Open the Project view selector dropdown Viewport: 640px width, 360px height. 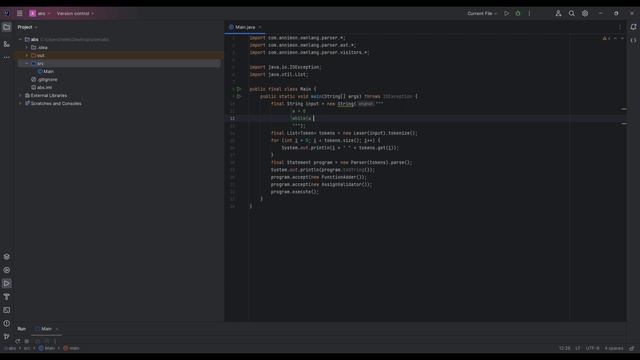[x=27, y=27]
